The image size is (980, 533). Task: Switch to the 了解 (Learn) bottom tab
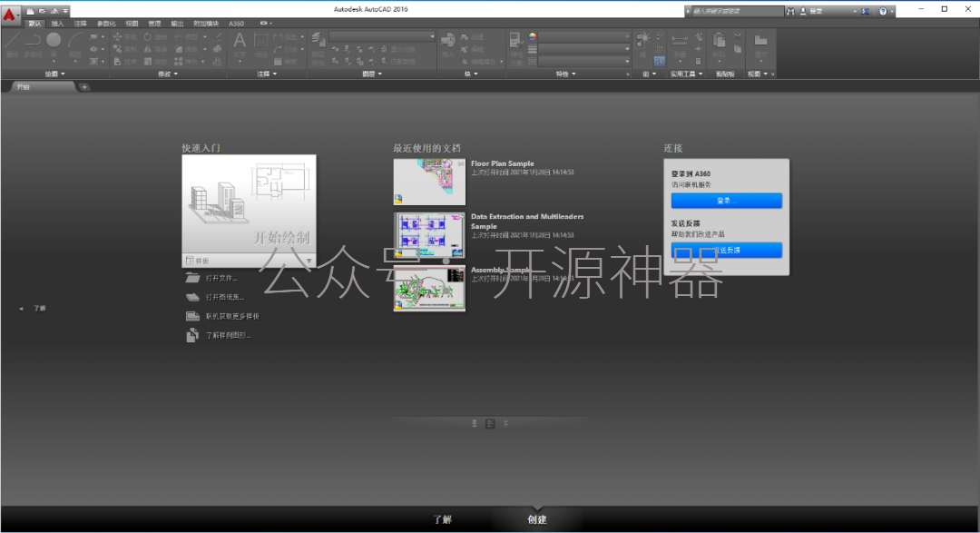click(443, 519)
